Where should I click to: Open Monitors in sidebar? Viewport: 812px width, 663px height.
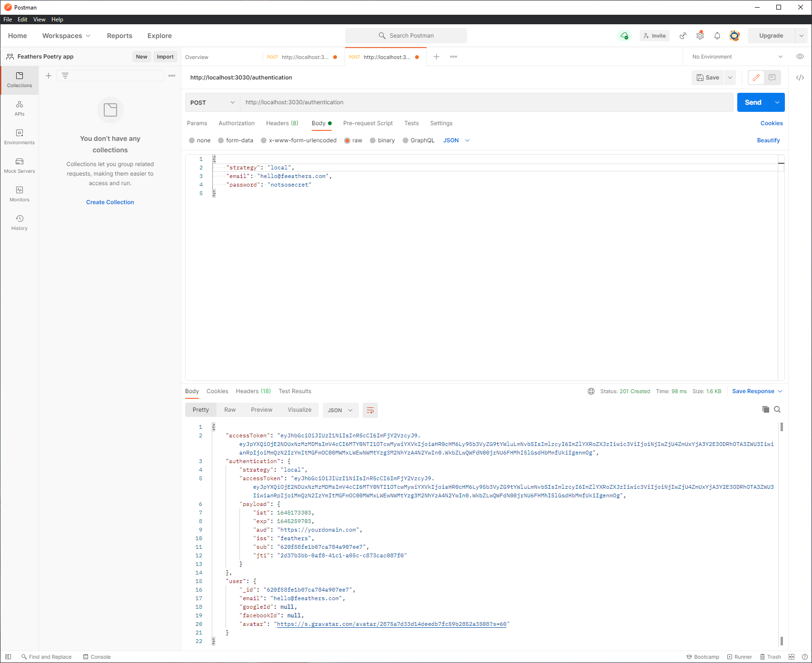click(x=20, y=194)
